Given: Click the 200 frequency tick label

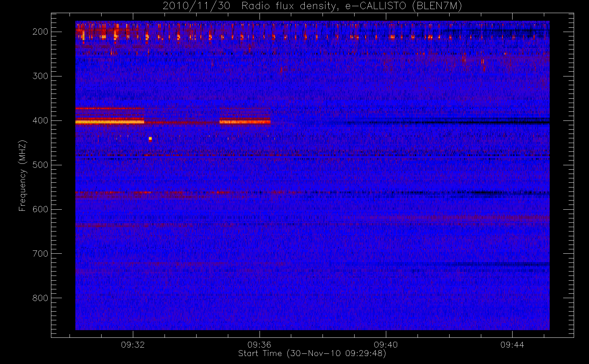Looking at the screenshot, I should click(x=40, y=32).
